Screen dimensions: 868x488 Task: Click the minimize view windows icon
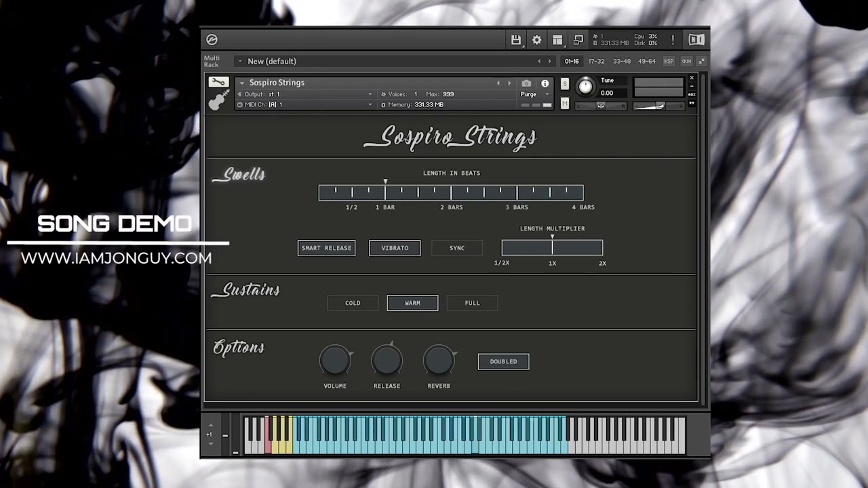[x=578, y=40]
